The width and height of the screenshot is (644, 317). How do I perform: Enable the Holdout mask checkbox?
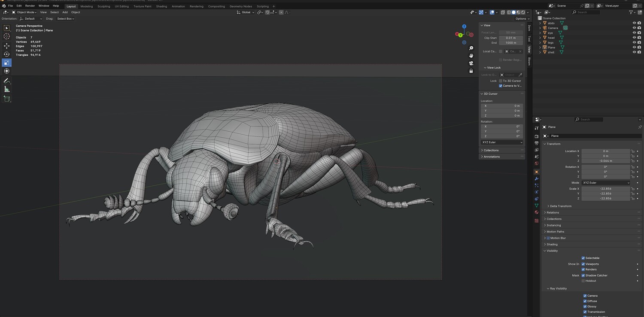pos(583,281)
